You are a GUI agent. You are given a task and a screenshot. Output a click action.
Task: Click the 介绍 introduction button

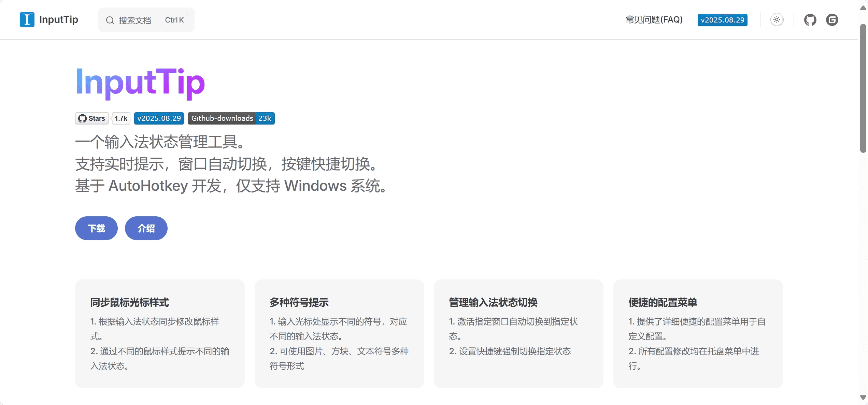click(x=146, y=228)
